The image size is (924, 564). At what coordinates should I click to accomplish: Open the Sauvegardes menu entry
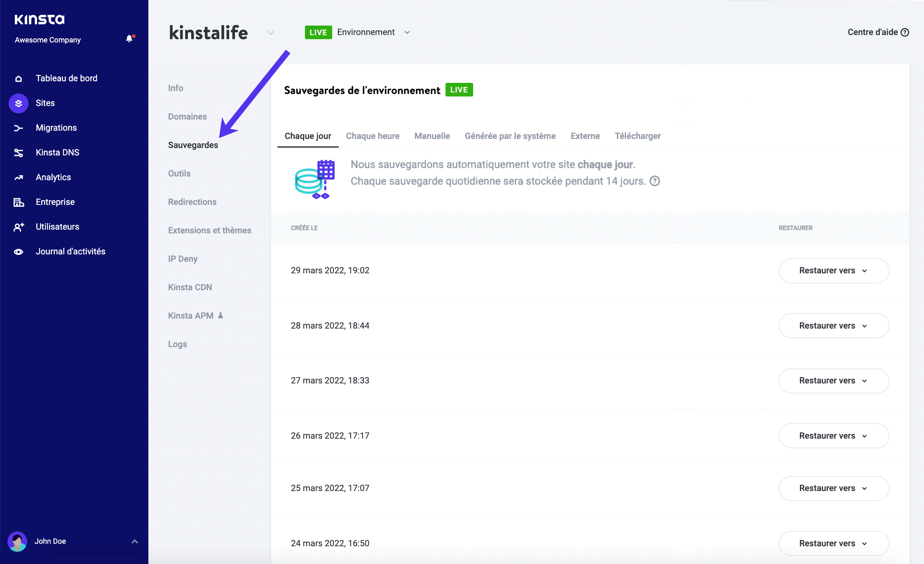[193, 145]
